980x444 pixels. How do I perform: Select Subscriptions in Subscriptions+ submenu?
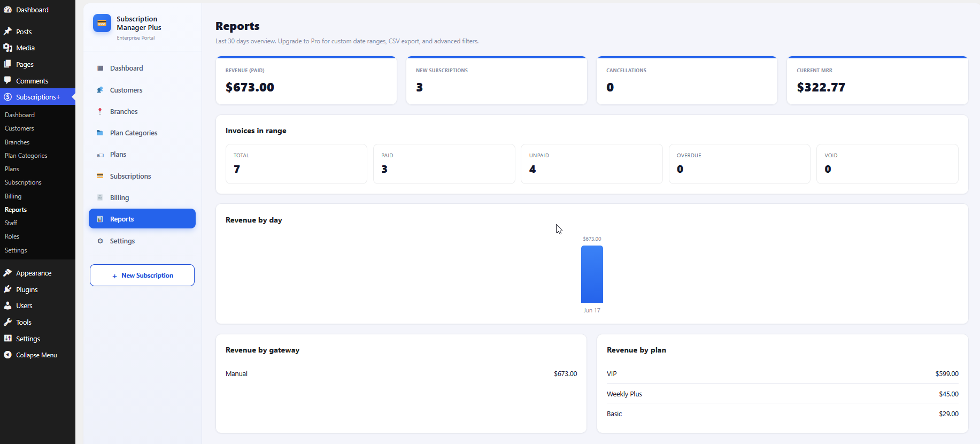pyautogui.click(x=23, y=182)
